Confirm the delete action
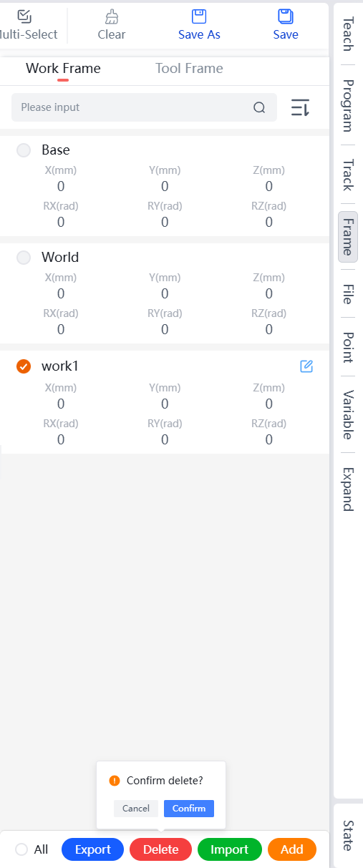The height and width of the screenshot is (868, 363). click(189, 808)
